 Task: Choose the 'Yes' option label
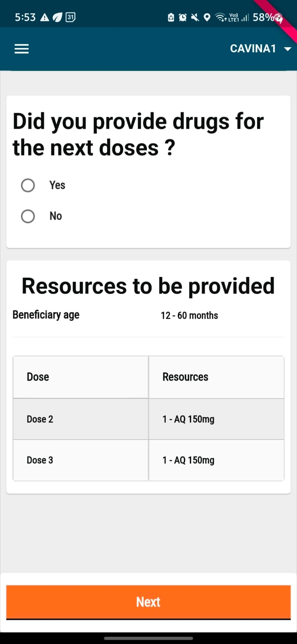click(57, 185)
